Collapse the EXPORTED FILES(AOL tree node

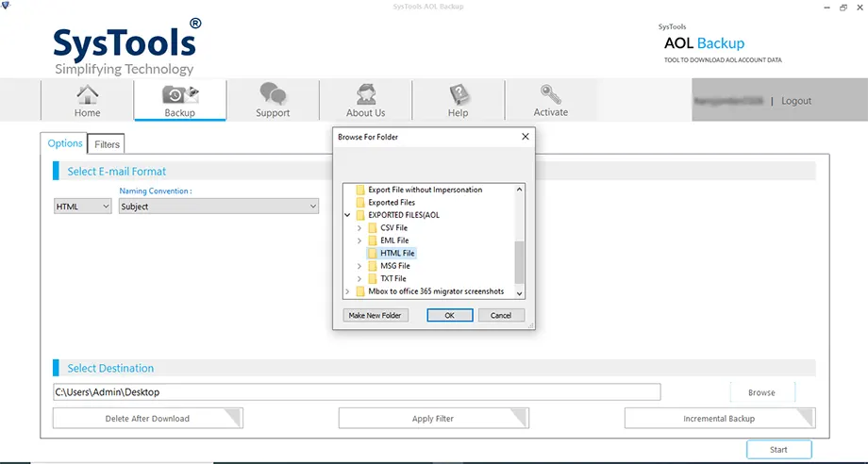pos(347,215)
